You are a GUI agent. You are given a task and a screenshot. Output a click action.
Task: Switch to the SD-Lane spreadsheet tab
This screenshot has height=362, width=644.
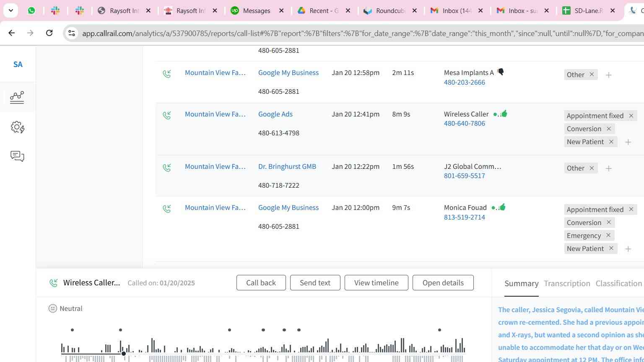(589, 10)
